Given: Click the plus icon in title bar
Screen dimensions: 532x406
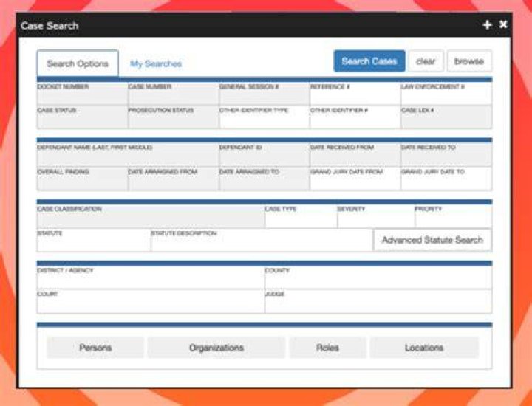Looking at the screenshot, I should coord(487,25).
